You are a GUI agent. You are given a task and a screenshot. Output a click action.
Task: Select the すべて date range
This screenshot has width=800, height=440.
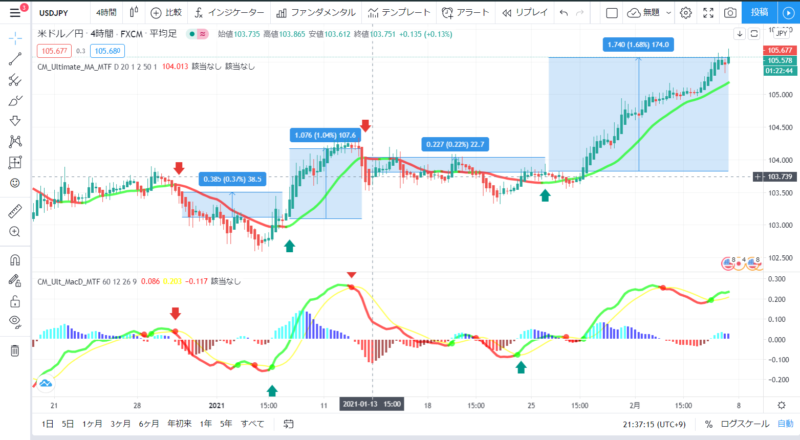(x=253, y=424)
